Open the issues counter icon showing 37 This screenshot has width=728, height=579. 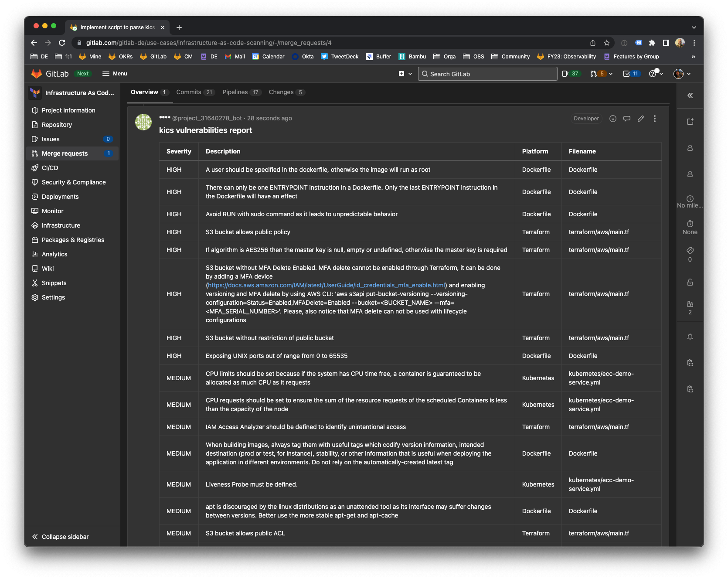tap(570, 74)
